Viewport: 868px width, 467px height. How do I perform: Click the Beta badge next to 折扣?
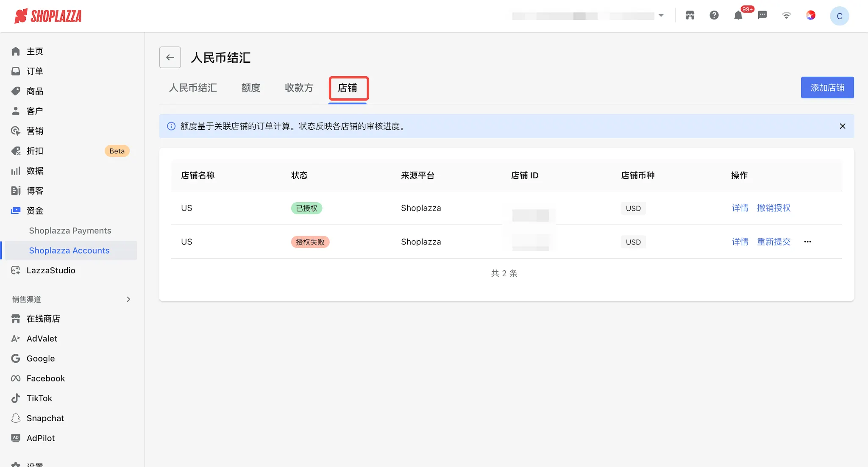(x=117, y=151)
